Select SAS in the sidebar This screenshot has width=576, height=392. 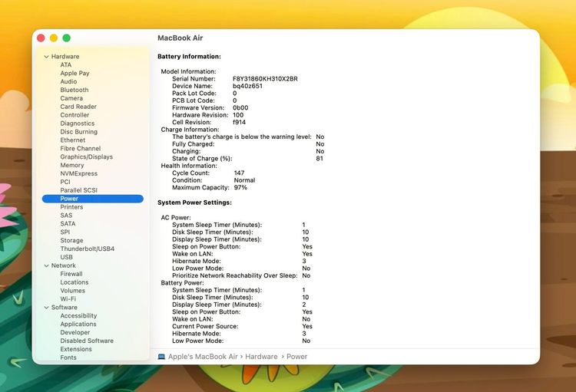(66, 216)
